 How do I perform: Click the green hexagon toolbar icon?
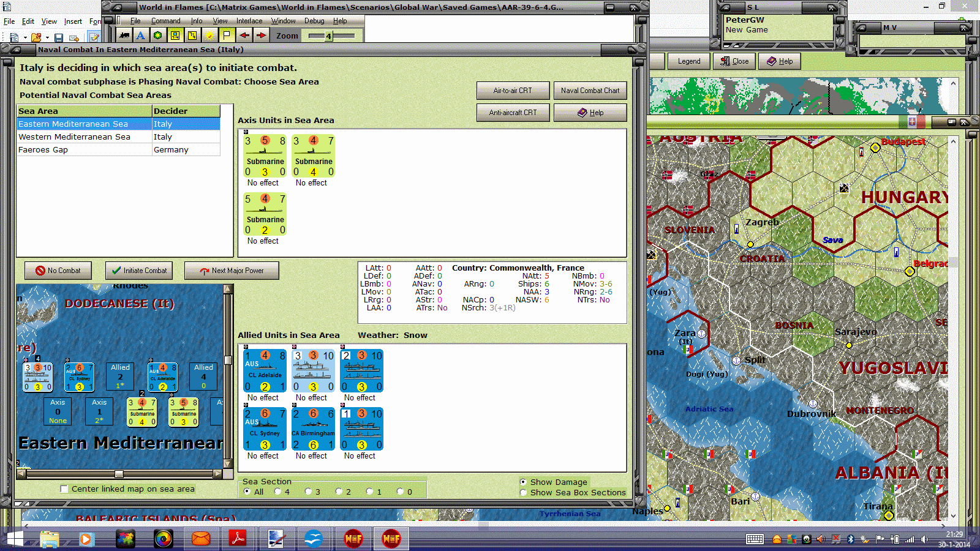pos(157,36)
